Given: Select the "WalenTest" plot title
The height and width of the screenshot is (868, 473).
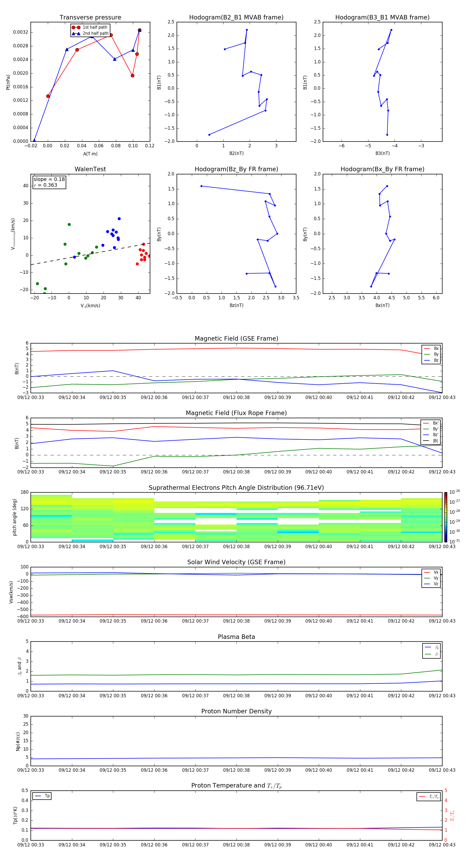Looking at the screenshot, I should (90, 169).
